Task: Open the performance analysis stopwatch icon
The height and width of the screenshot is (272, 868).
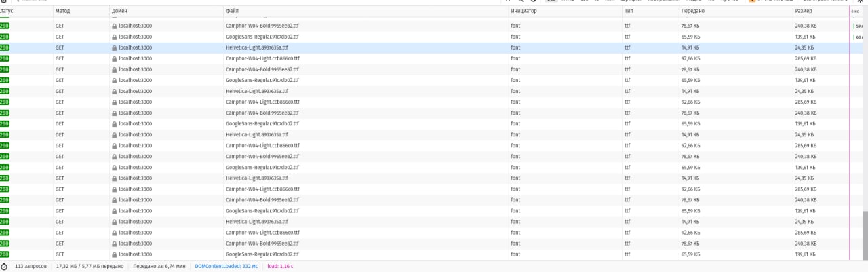Action: tap(4, 267)
